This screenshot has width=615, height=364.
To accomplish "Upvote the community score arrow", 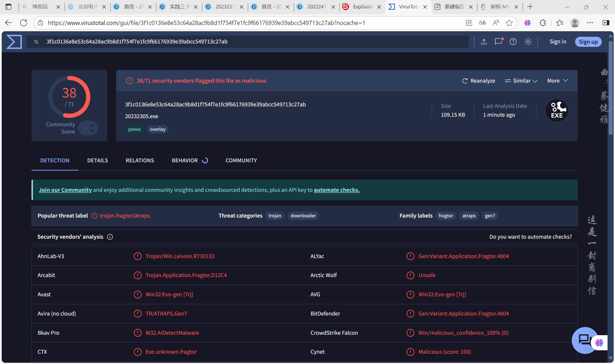I will click(92, 125).
